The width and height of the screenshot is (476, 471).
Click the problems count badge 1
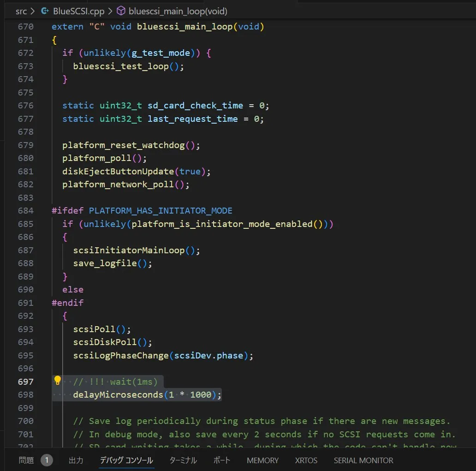(x=47, y=460)
